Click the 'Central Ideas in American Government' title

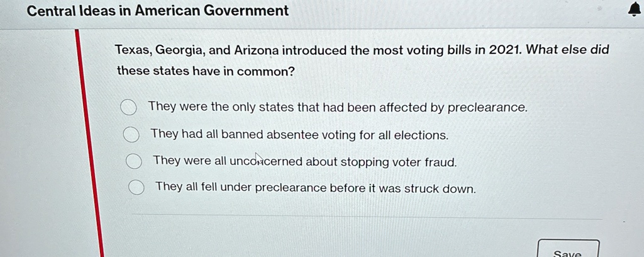[158, 11]
